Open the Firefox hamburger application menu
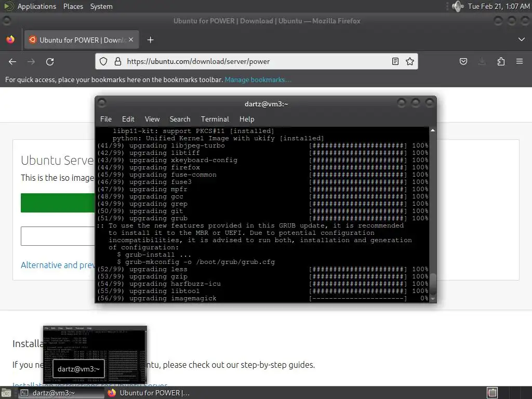 click(x=520, y=61)
